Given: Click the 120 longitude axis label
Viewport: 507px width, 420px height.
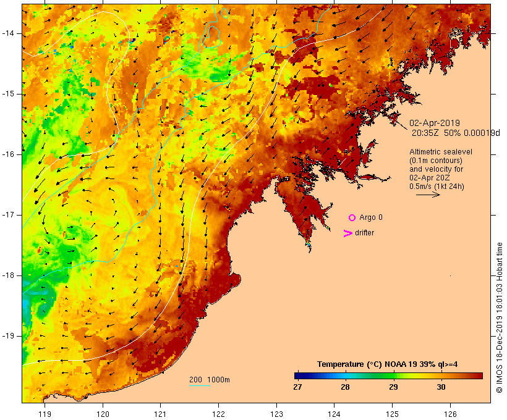Looking at the screenshot, I should (103, 414).
